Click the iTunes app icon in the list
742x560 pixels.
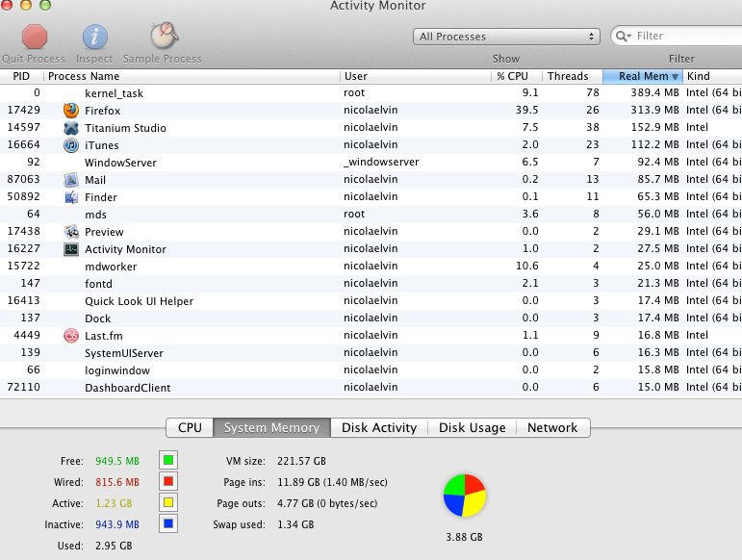point(71,145)
